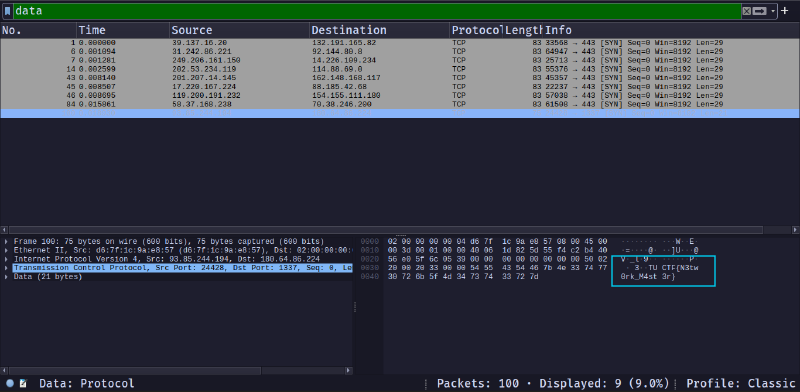Click the display filter bookmark icon
The image size is (800, 392).
(8, 11)
